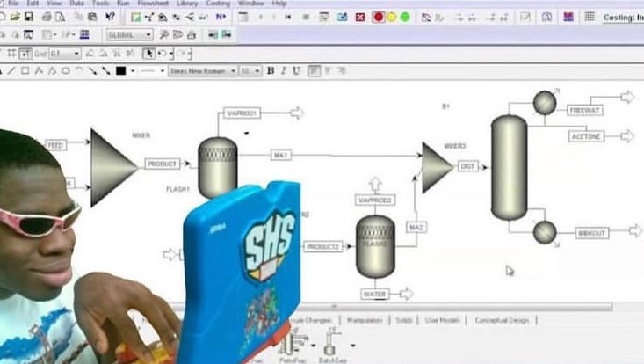Open the blue check results icon
The width and height of the screenshot is (644, 364).
342,18
